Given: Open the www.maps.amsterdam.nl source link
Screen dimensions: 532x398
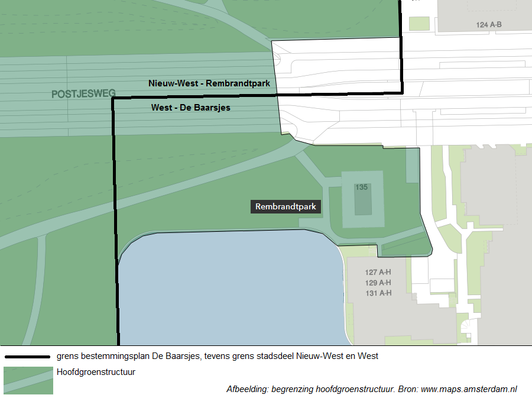Looking at the screenshot, I should pos(469,389).
